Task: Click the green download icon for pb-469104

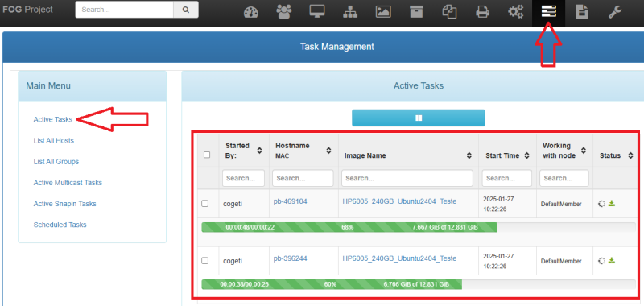Action: pyautogui.click(x=612, y=203)
